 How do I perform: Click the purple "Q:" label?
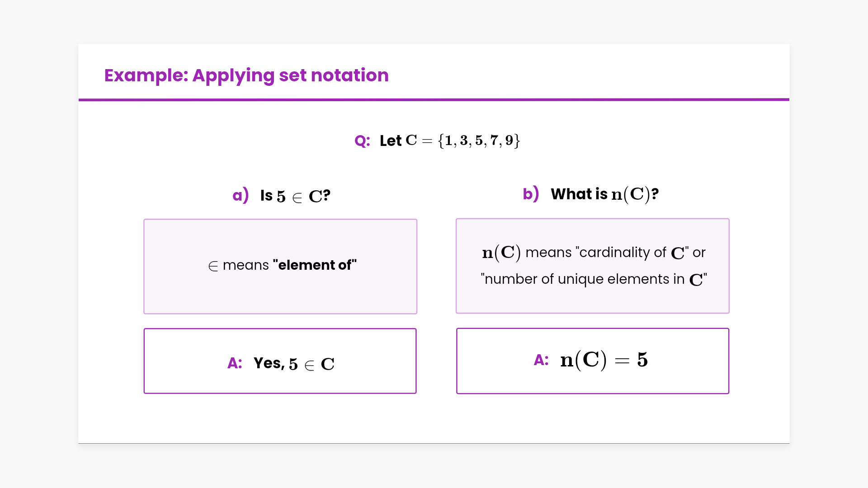(x=362, y=141)
